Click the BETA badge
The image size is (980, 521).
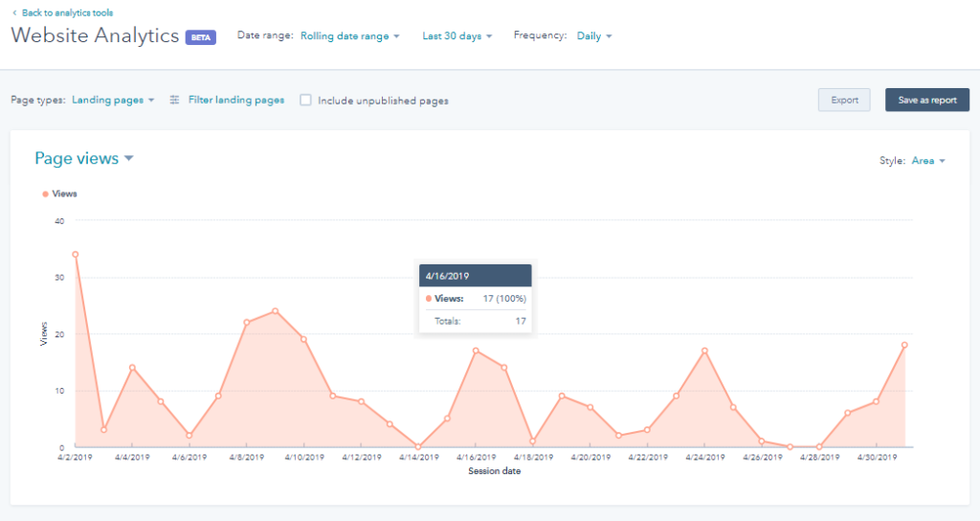[x=201, y=37]
